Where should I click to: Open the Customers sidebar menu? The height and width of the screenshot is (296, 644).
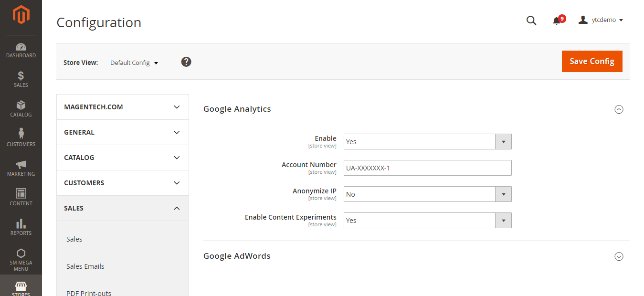[21, 138]
